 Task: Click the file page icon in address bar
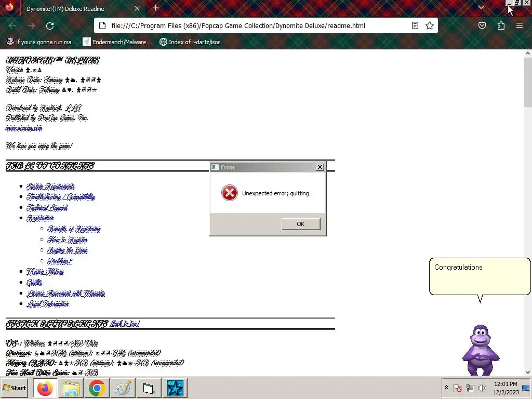point(102,26)
